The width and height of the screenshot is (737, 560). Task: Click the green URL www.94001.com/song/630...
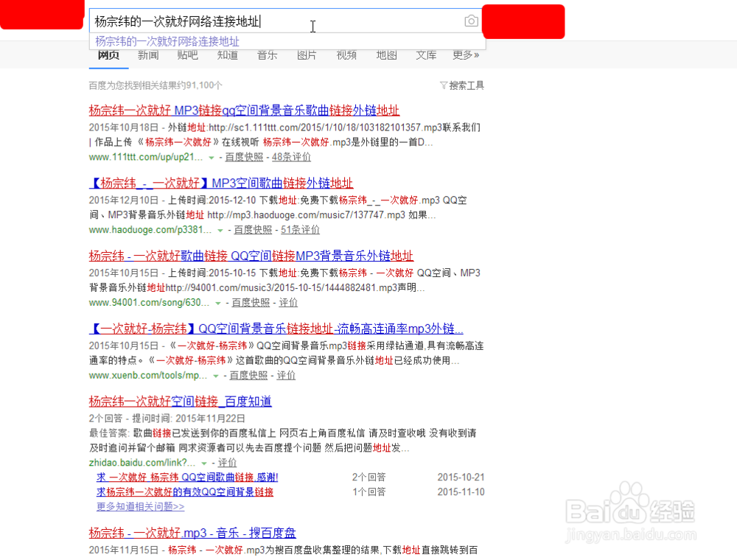[149, 303]
